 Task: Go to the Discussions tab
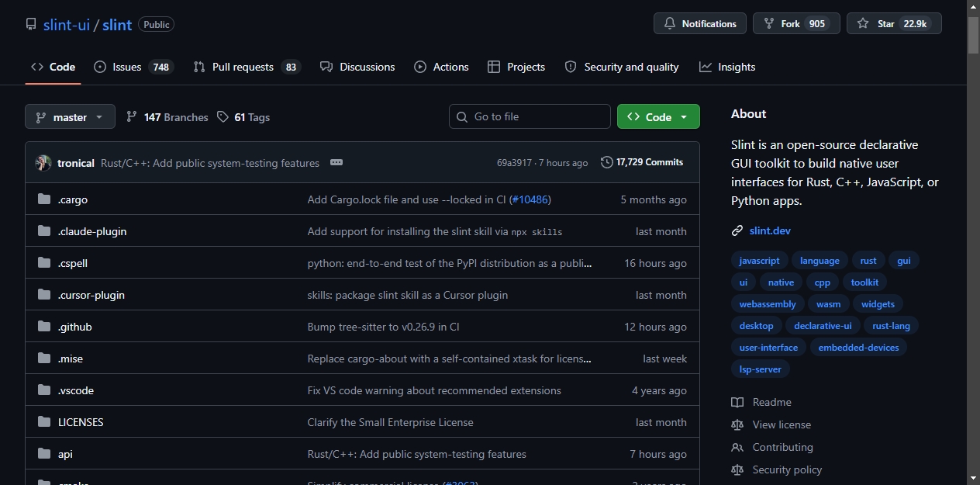point(357,67)
